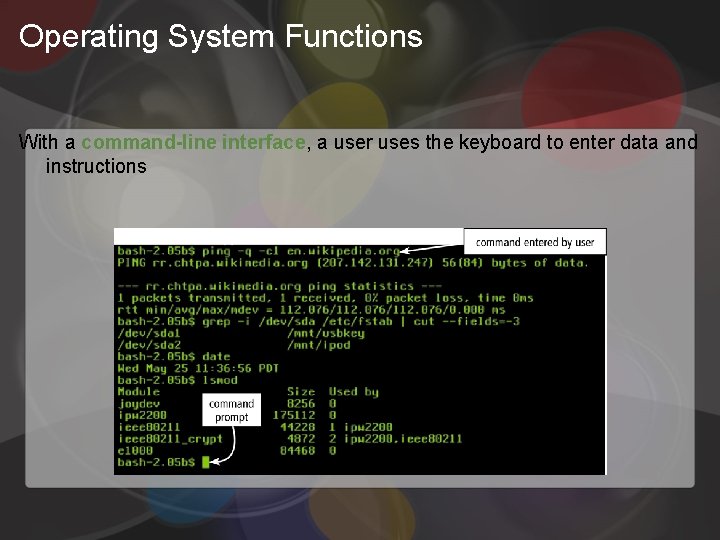Click the 'Size' column header

301,392
